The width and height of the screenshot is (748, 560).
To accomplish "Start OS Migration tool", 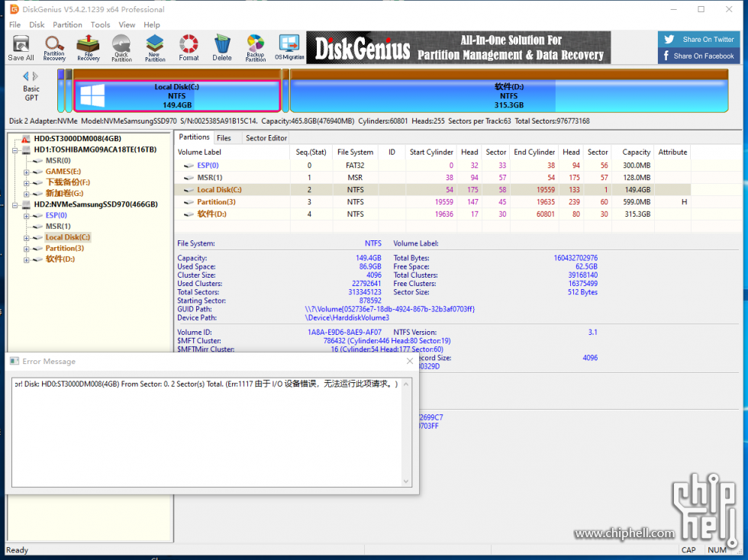I will tap(289, 48).
